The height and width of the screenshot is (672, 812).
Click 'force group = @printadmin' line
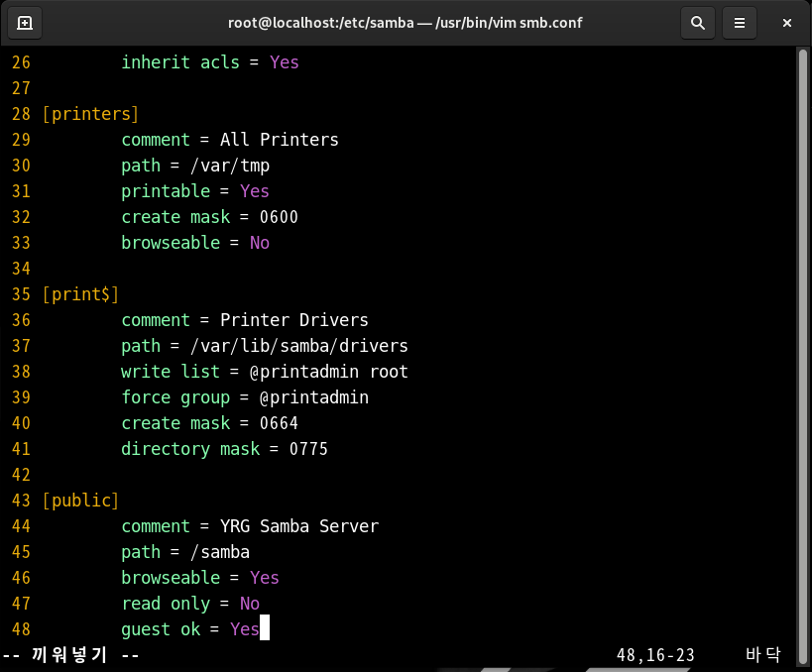click(x=245, y=397)
